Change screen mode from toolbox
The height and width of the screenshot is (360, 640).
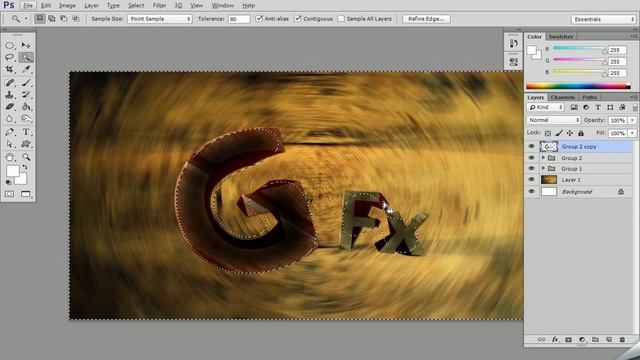26,194
